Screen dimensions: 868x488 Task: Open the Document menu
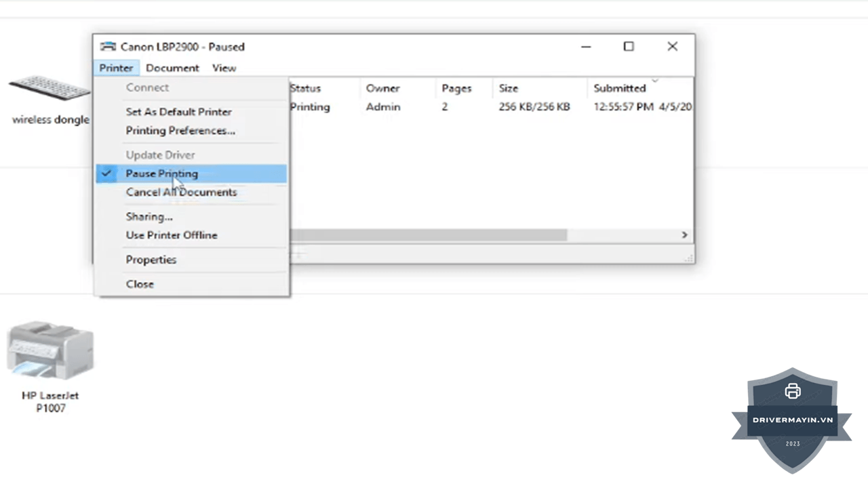point(172,68)
